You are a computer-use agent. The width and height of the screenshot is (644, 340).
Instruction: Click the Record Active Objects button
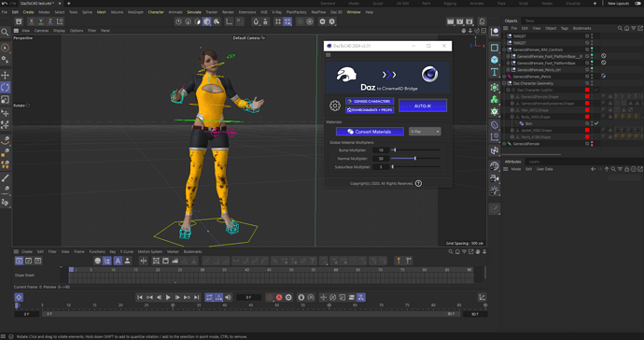point(270,297)
